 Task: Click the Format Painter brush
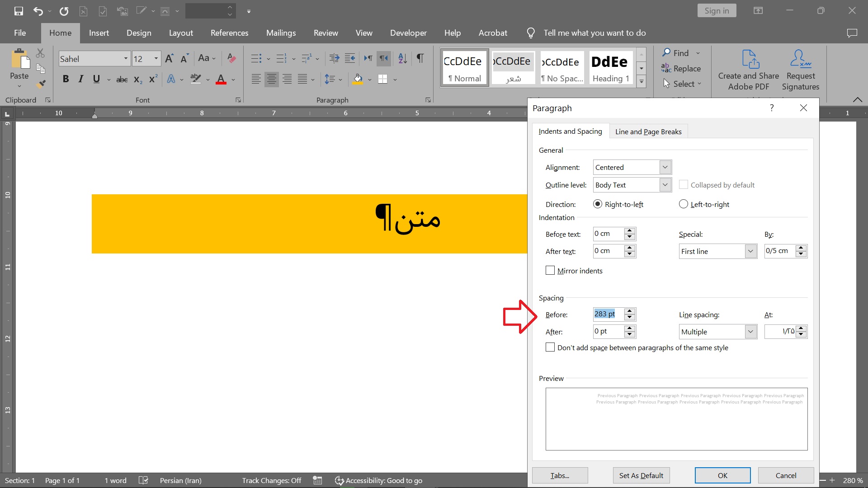[41, 84]
